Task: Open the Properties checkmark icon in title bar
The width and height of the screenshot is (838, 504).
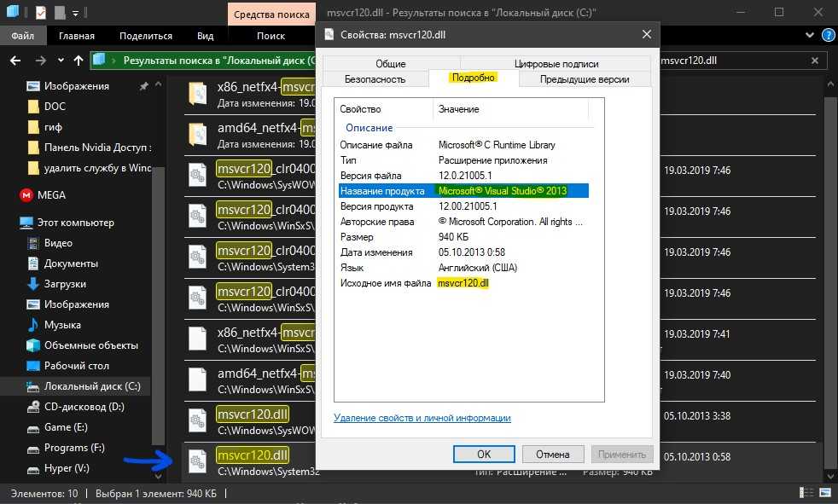Action: (40, 13)
